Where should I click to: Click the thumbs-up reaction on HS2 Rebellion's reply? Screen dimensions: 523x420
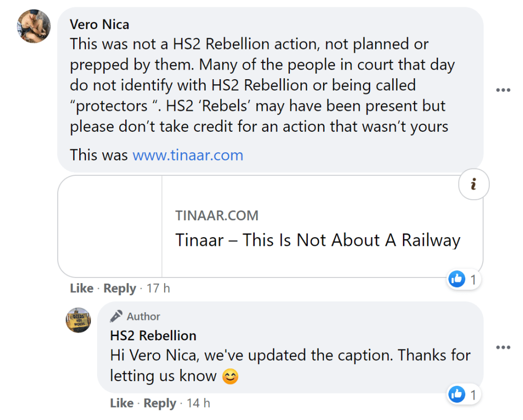[x=457, y=394]
